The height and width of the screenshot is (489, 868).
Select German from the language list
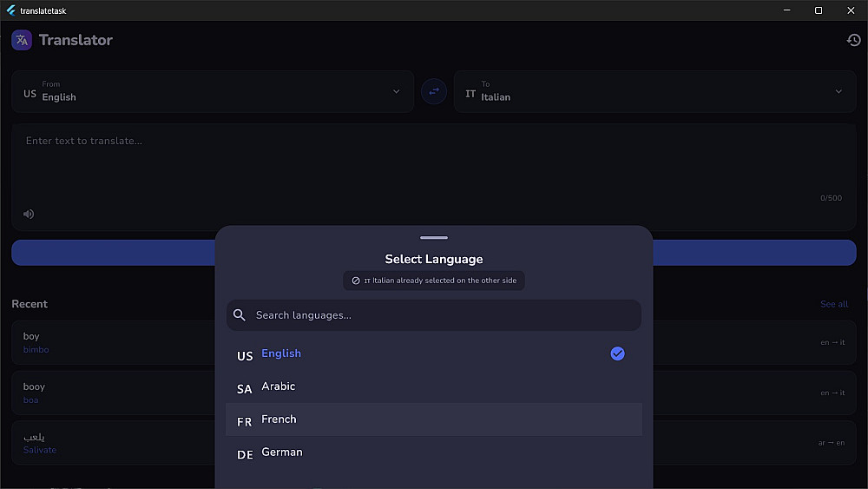pyautogui.click(x=433, y=453)
